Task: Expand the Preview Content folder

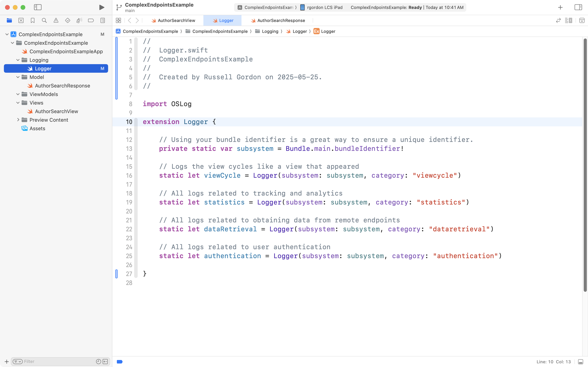Action: point(18,120)
